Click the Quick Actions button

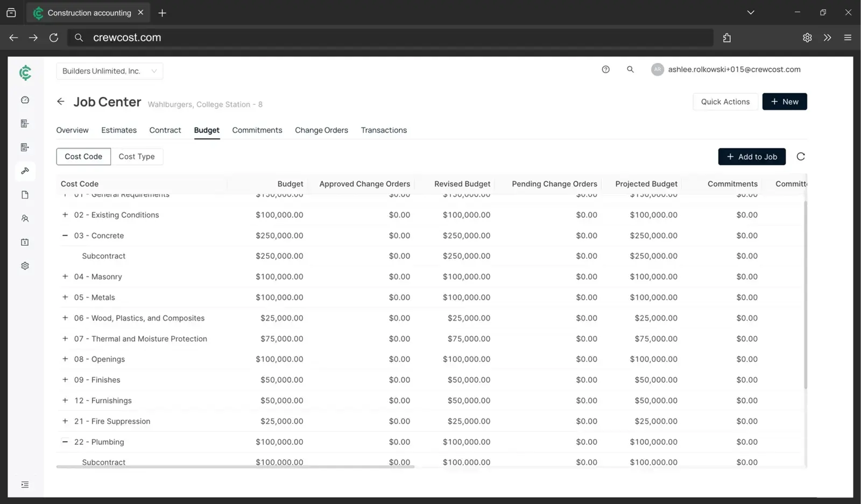725,102
